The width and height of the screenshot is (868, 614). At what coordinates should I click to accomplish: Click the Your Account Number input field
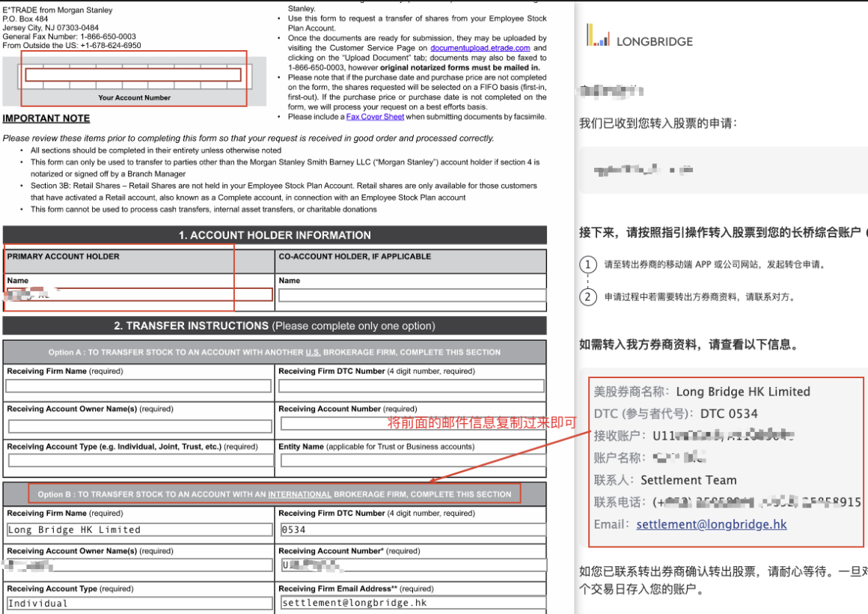click(x=133, y=75)
